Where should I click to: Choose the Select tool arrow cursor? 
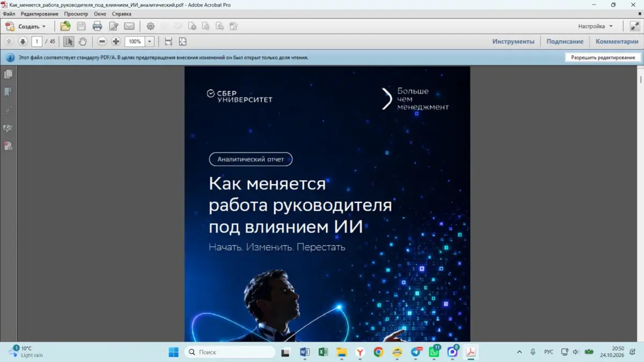pyautogui.click(x=69, y=41)
